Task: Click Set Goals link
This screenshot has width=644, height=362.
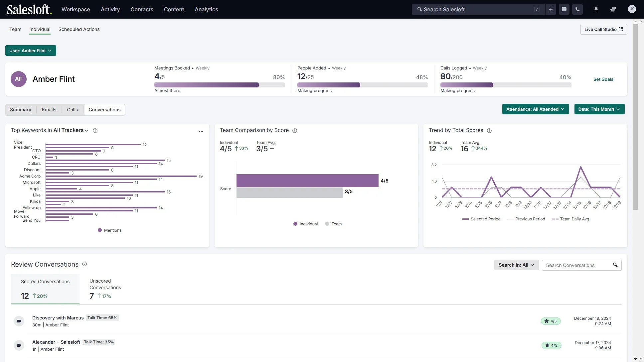Action: point(603,79)
